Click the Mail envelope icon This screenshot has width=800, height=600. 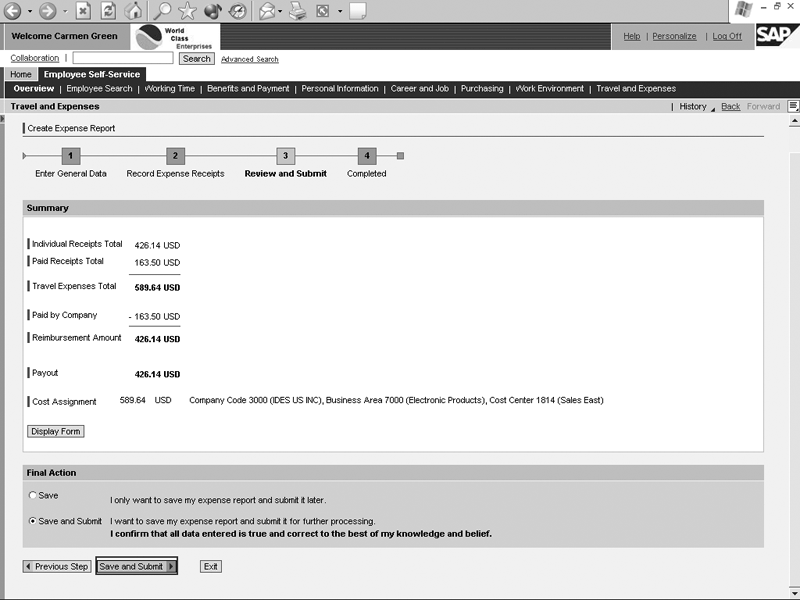tap(267, 10)
